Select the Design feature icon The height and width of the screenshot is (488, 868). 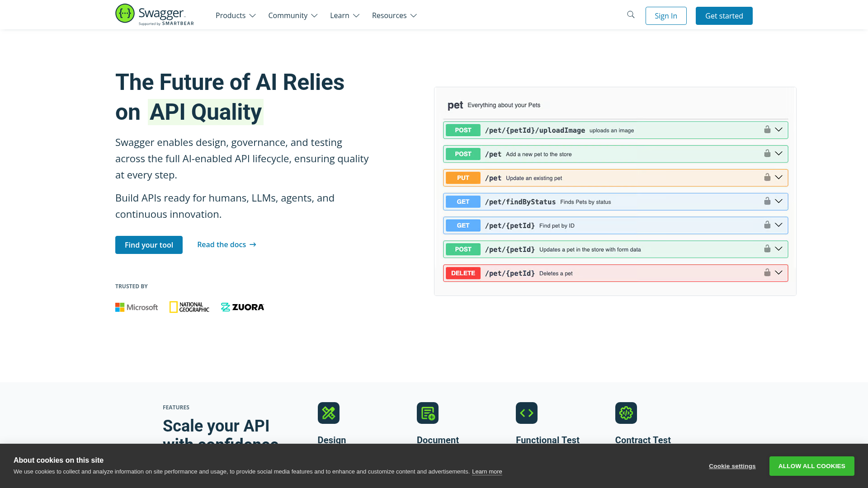coord(329,413)
